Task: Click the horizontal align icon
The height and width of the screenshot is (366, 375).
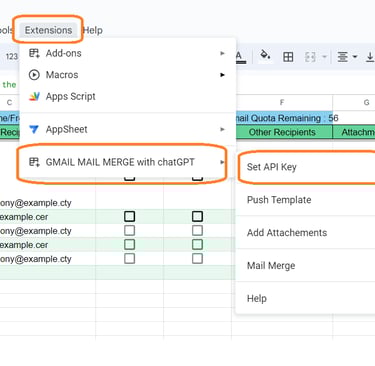Action: tap(342, 57)
